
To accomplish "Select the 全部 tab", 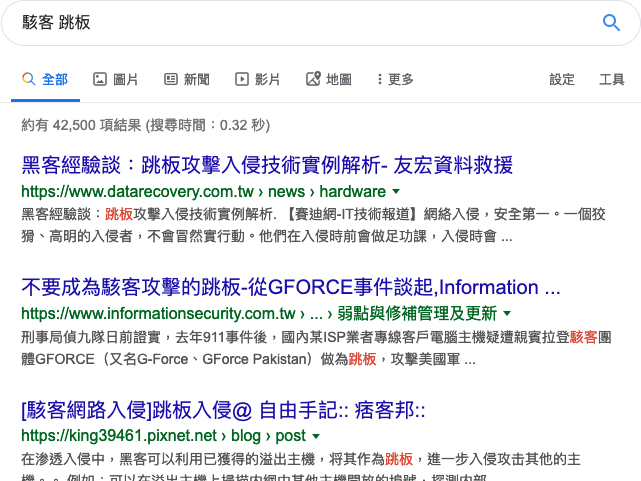I will [x=45, y=79].
